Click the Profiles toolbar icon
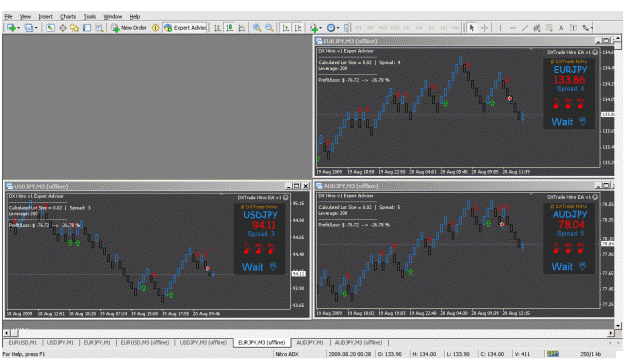The image size is (625, 360). click(x=29, y=28)
